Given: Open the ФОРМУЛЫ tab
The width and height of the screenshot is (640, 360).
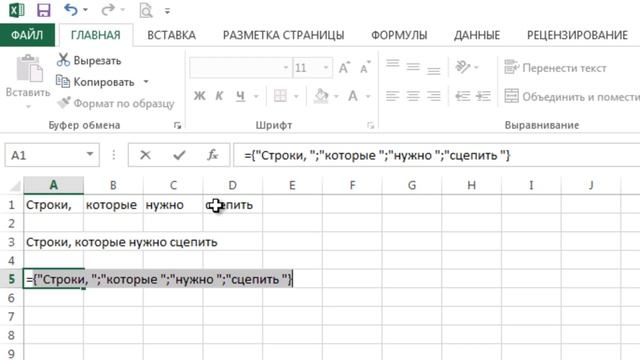Looking at the screenshot, I should [399, 35].
